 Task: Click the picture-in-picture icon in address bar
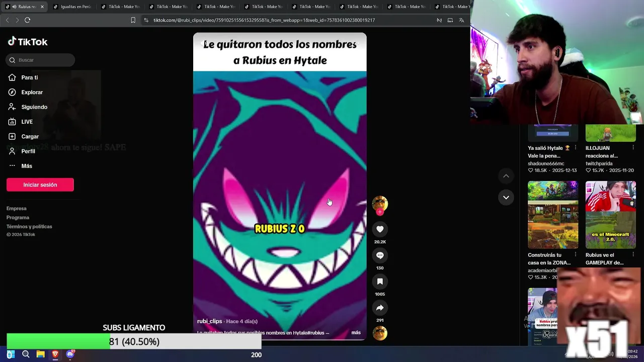coord(450,20)
